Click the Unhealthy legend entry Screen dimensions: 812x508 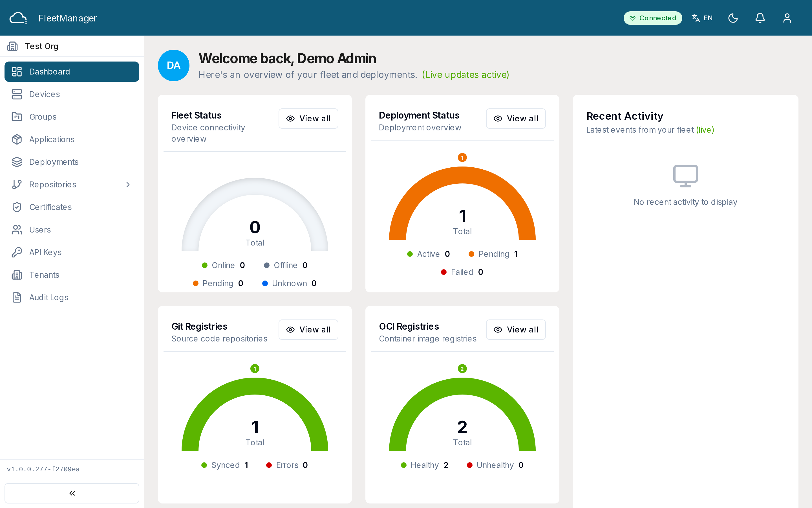pyautogui.click(x=495, y=465)
